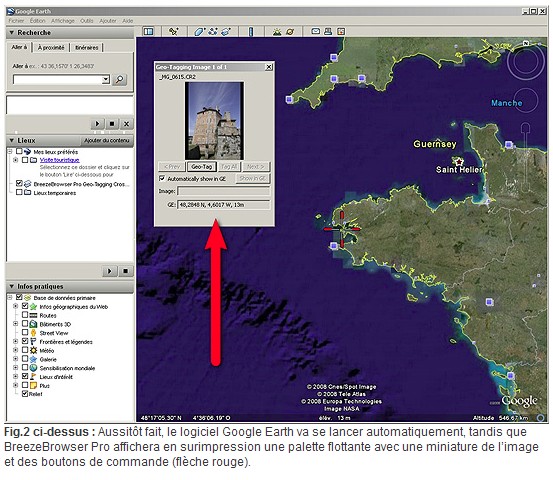This screenshot has width=553, height=480.
Task: Click the Email envelope toolbar icon
Action: point(316,31)
